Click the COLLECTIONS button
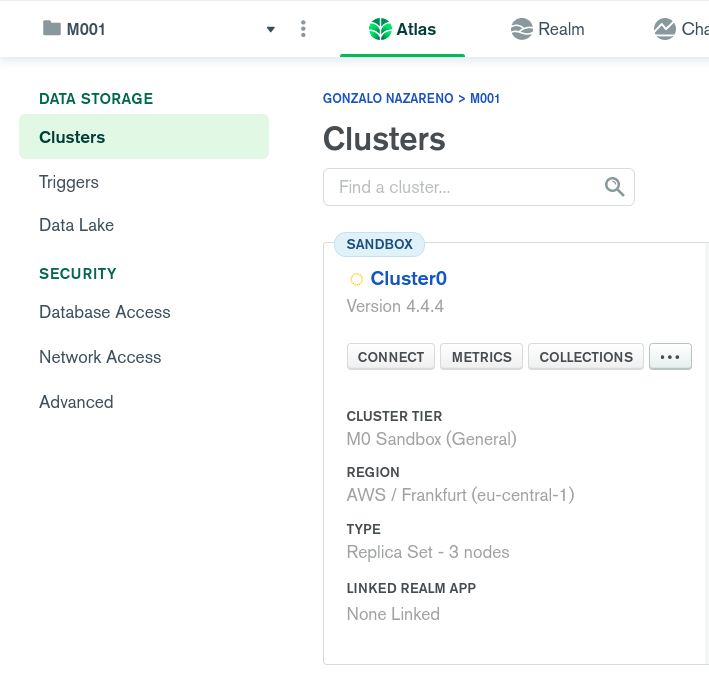Viewport: 709px width, 679px height. click(586, 357)
